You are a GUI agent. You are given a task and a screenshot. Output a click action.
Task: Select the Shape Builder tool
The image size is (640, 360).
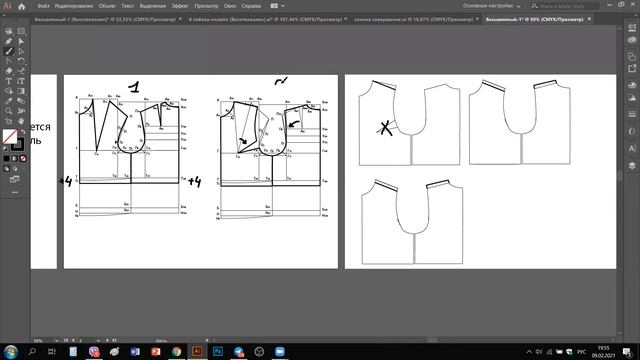(9, 91)
